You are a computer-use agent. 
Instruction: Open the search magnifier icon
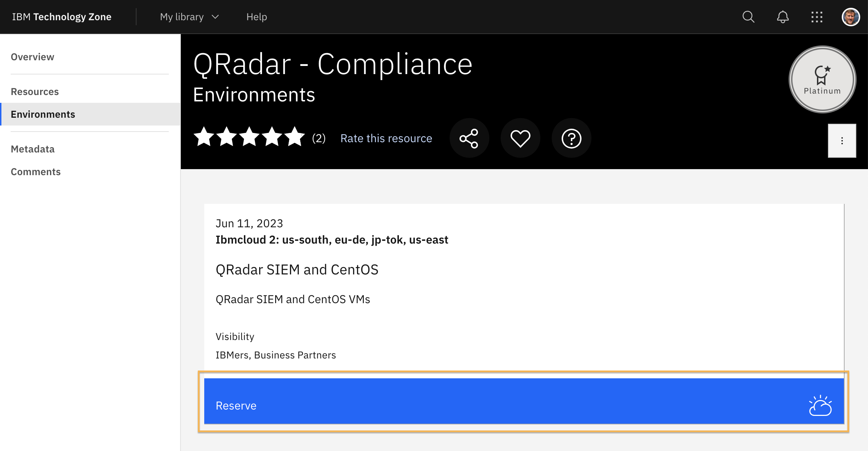pyautogui.click(x=748, y=17)
